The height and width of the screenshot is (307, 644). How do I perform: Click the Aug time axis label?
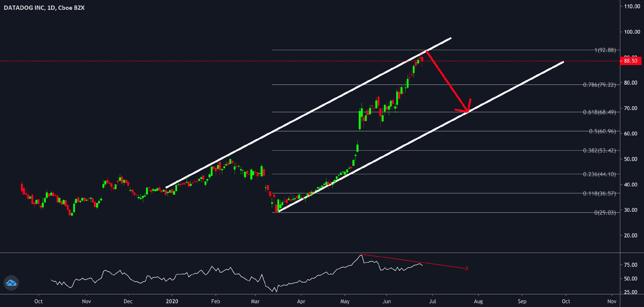tap(478, 301)
